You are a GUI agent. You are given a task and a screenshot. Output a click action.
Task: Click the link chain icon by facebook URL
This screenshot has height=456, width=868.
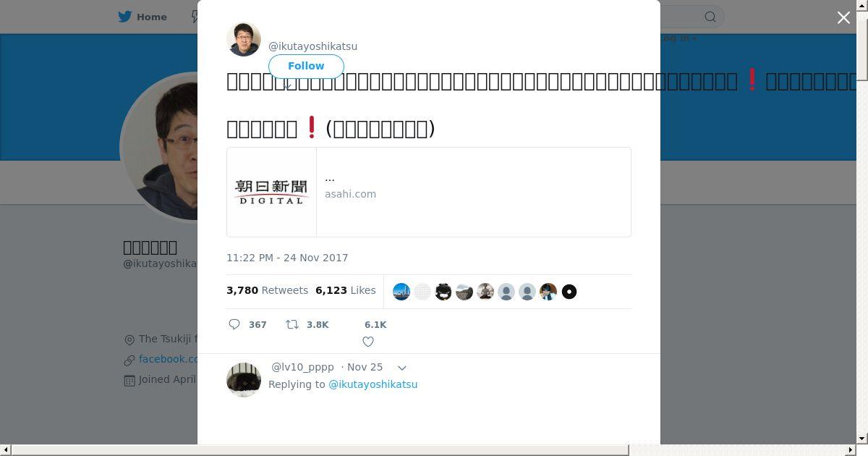coord(129,360)
